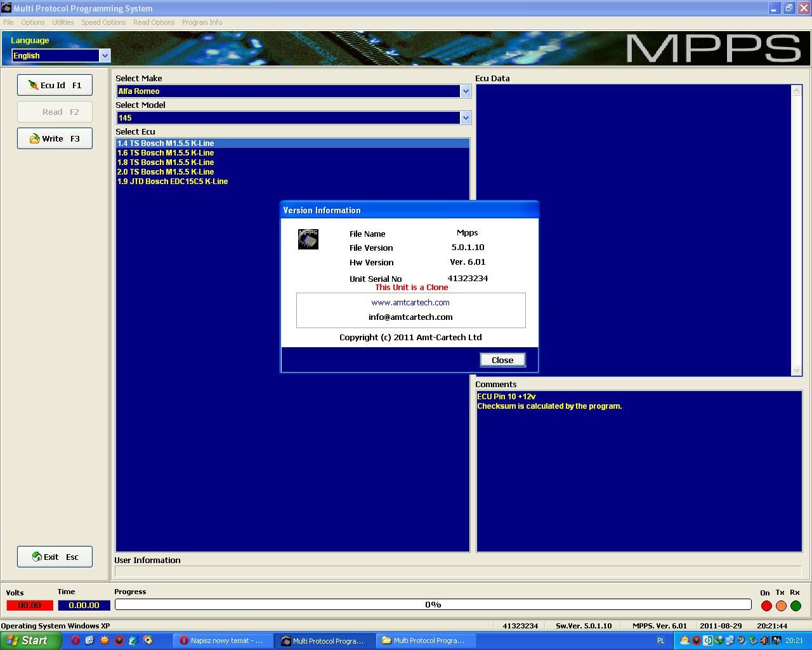Screen dimensions: 812x650
Task: Launch Opera from the quick launch bar
Action: pos(75,640)
